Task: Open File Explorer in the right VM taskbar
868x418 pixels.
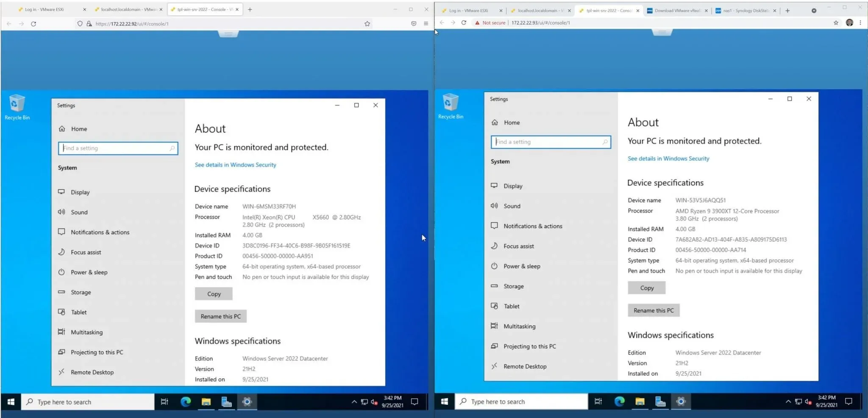Action: 640,401
